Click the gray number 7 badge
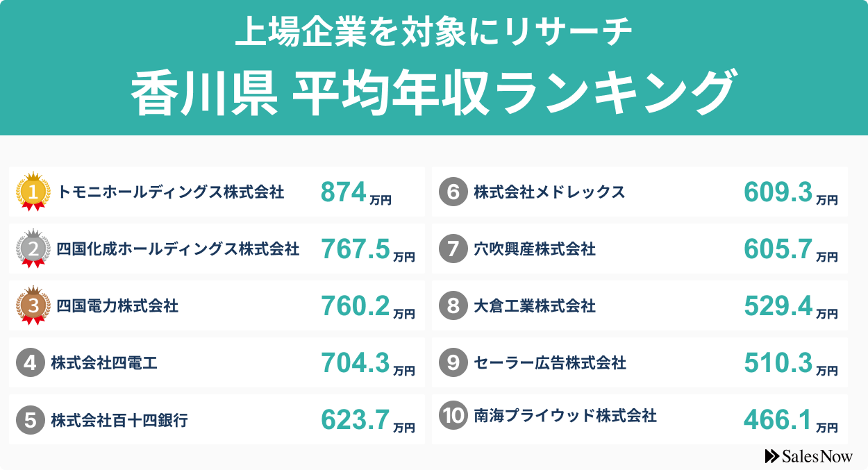Screen dimensions: 868x470 pyautogui.click(x=453, y=249)
